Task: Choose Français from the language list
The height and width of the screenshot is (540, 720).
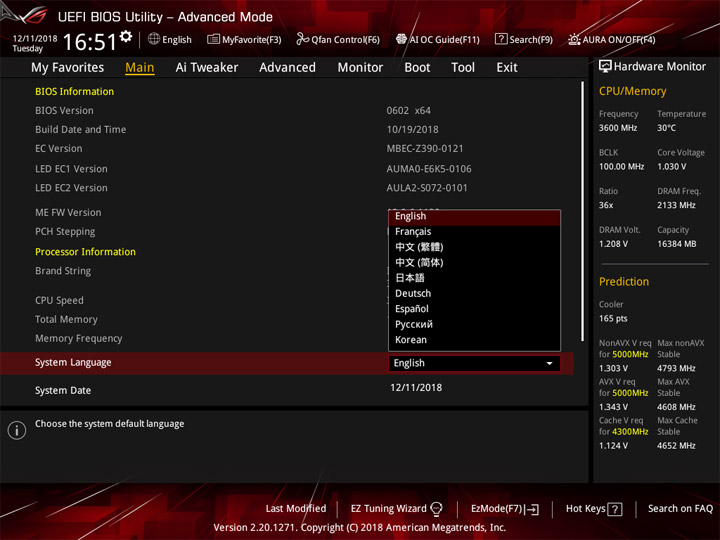Action: (x=474, y=231)
